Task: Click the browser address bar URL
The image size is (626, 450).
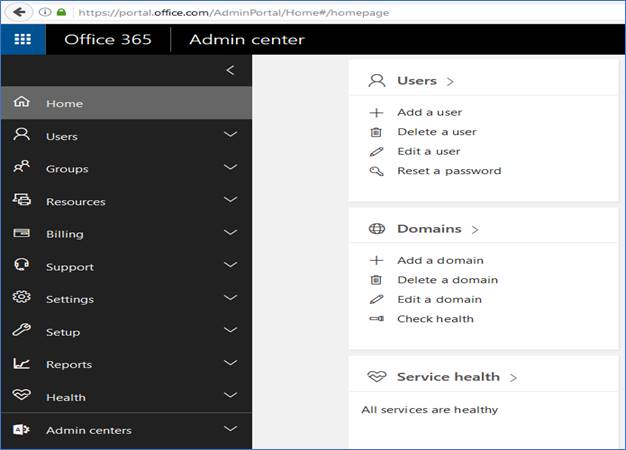Action: pyautogui.click(x=234, y=12)
